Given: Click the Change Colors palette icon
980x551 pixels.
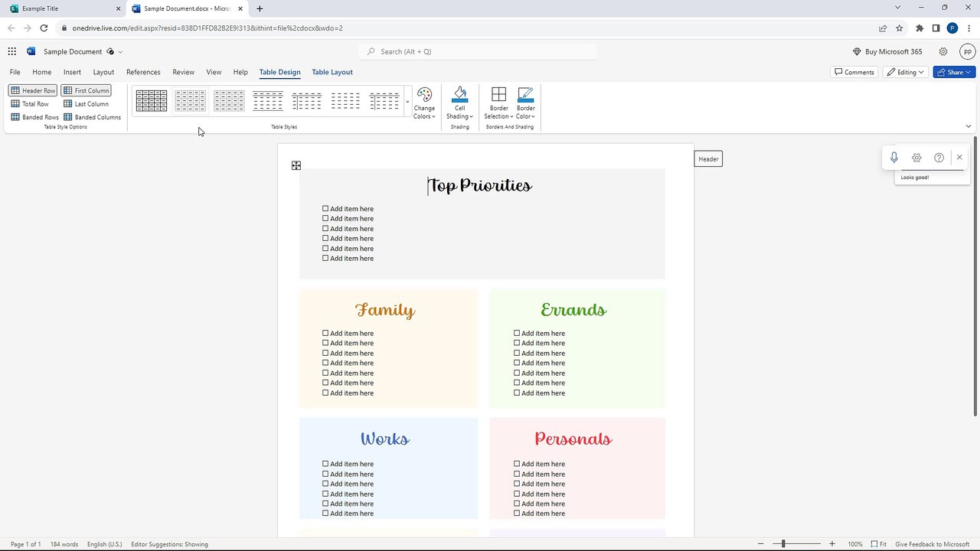Looking at the screenshot, I should [424, 95].
